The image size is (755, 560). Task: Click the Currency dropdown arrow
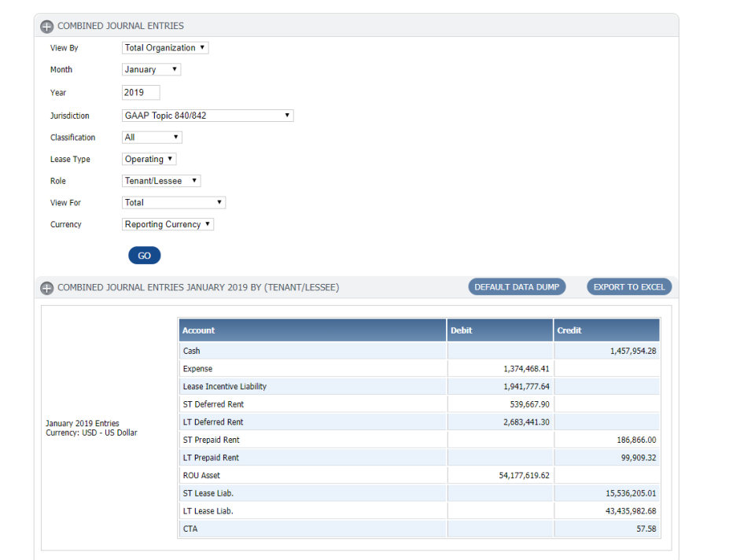coord(207,224)
